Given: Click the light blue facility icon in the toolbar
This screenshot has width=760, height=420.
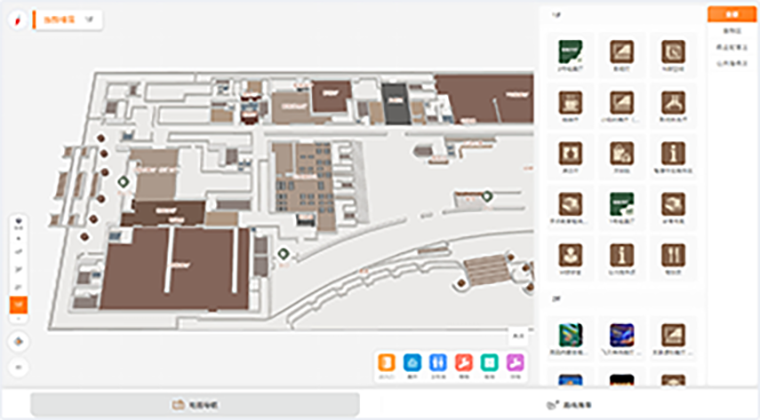Looking at the screenshot, I should tap(413, 364).
